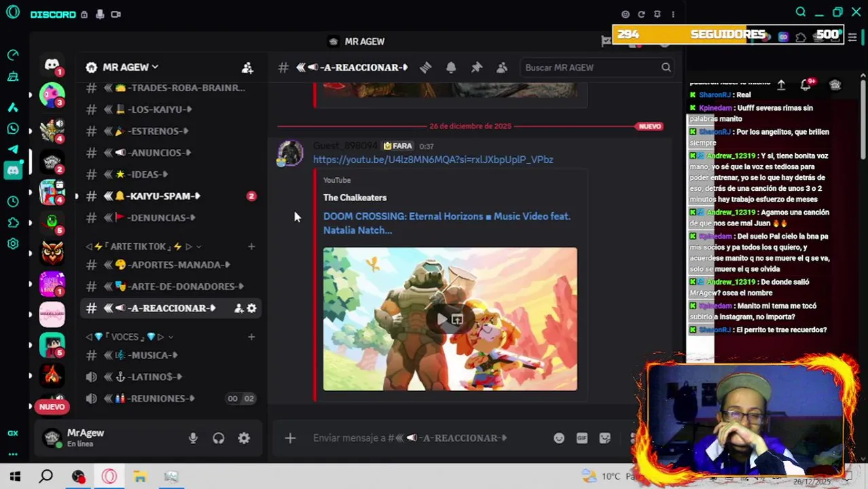Viewport: 868px width, 489px height.
Task: Toggle headphones deafen next to MrAgew
Action: pyautogui.click(x=219, y=439)
